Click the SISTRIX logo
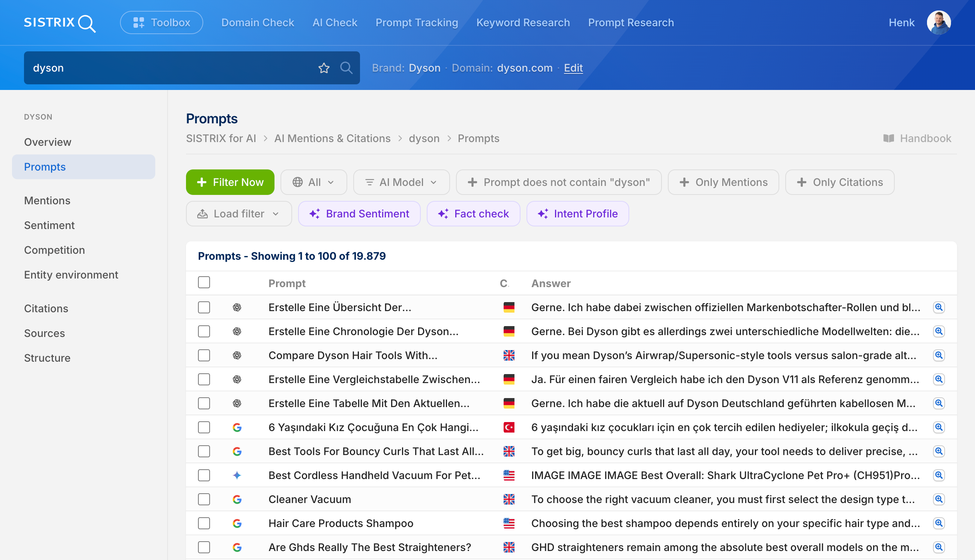 coord(60,23)
